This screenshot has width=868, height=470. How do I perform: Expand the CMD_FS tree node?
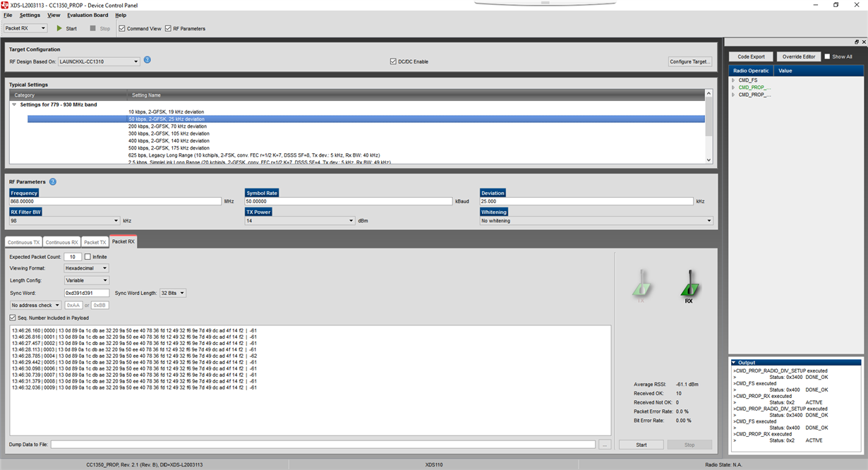[x=733, y=80]
